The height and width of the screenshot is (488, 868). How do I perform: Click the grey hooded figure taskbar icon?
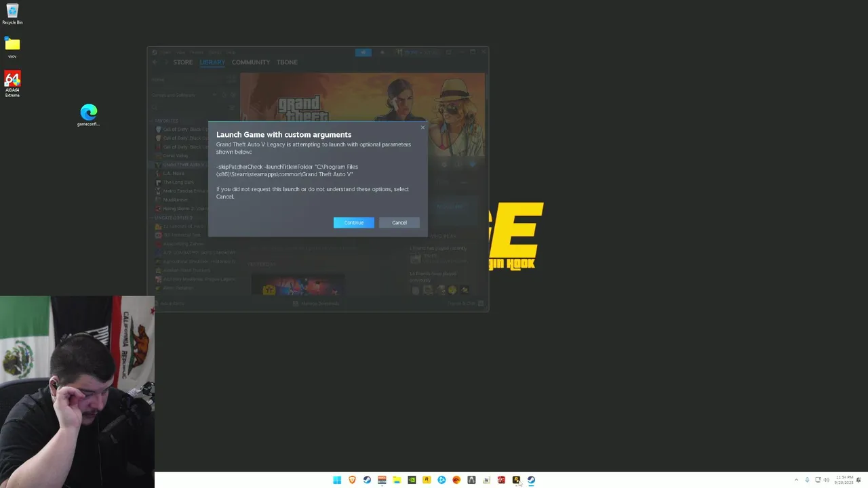[x=471, y=480]
